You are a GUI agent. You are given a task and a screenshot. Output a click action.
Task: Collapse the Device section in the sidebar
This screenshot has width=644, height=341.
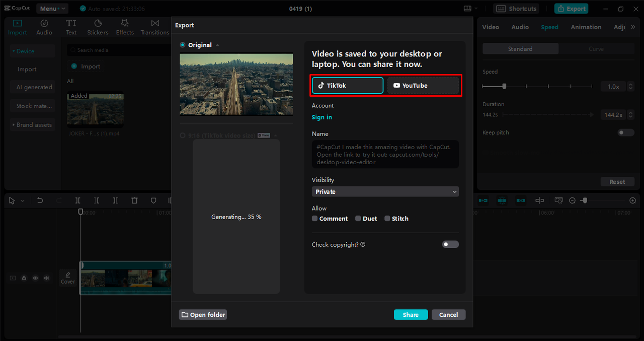tap(33, 51)
